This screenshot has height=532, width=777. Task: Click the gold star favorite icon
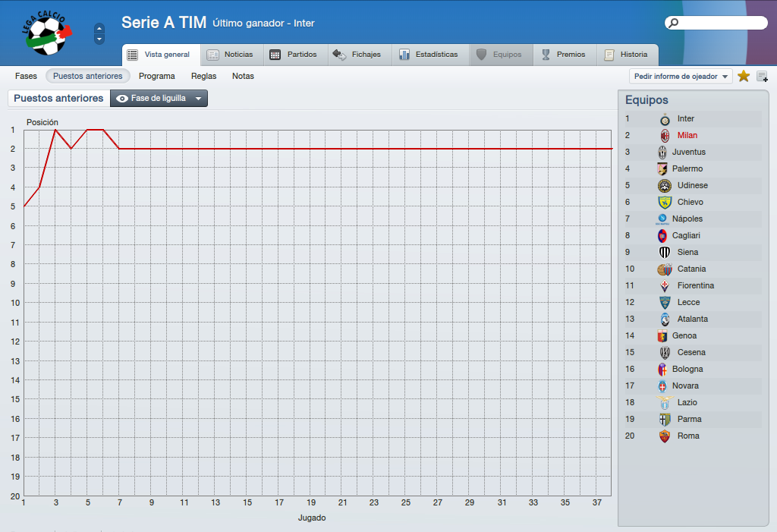click(x=744, y=77)
